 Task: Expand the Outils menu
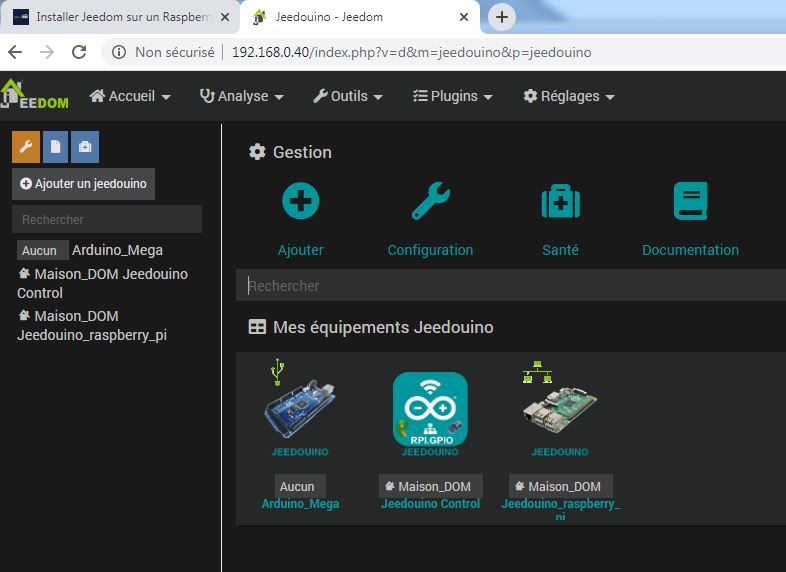(348, 96)
